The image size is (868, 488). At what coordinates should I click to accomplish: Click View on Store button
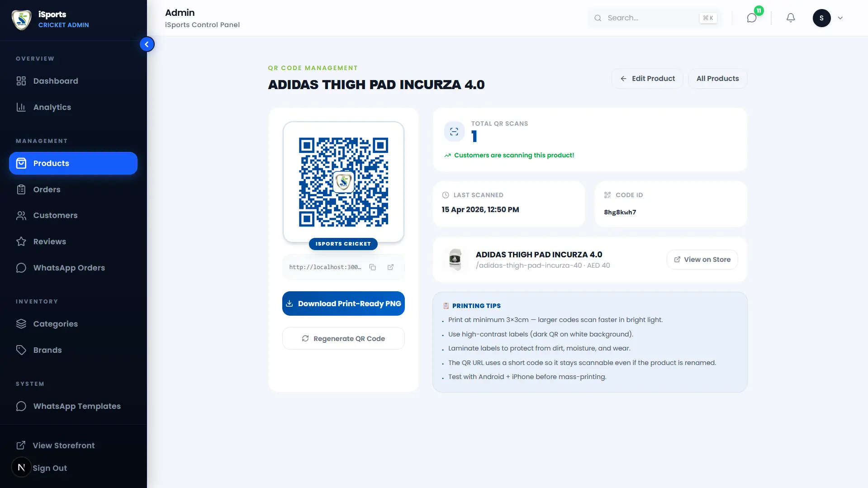tap(702, 260)
